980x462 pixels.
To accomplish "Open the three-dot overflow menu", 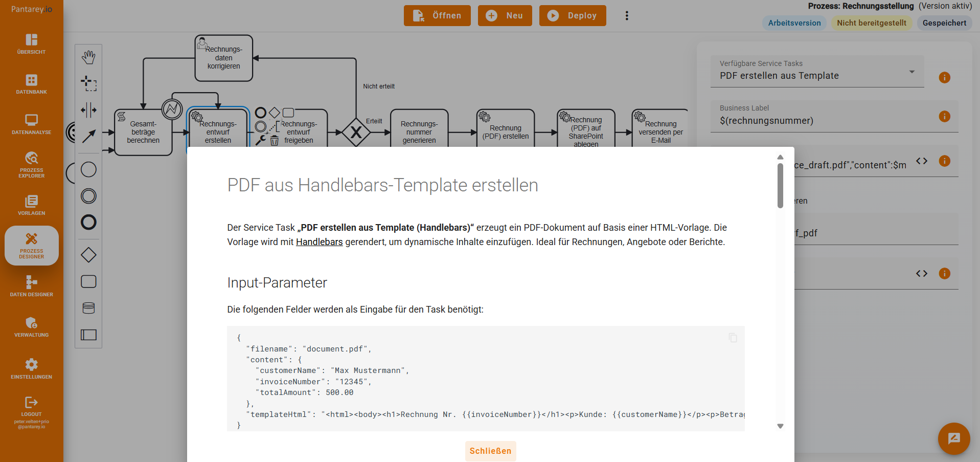I will click(x=627, y=15).
